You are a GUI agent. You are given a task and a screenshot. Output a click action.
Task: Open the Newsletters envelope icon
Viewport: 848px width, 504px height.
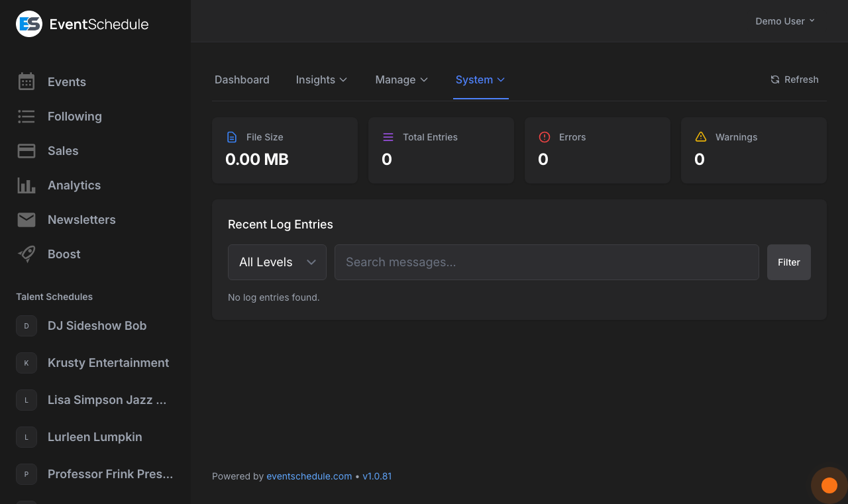tap(26, 220)
